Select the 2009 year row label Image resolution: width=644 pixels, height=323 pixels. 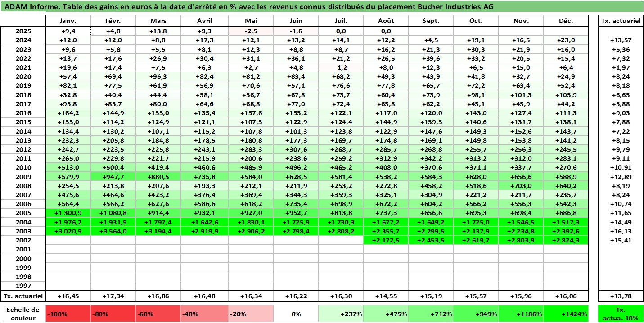23,176
